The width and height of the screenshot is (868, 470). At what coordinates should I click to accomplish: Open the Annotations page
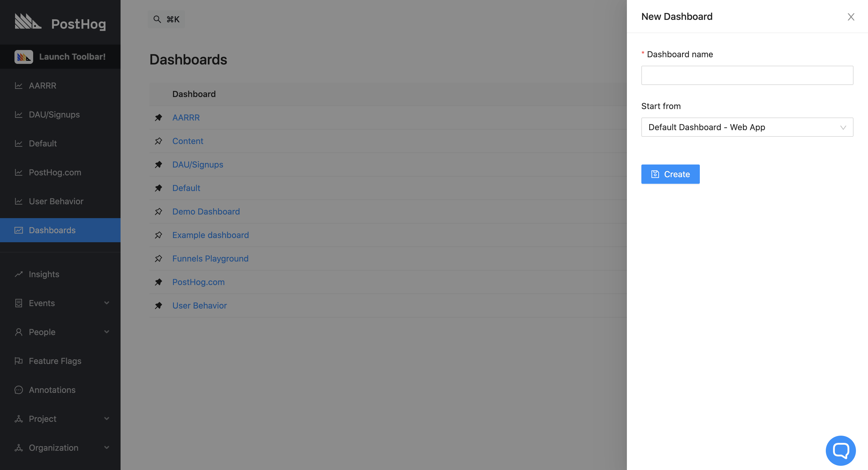pyautogui.click(x=52, y=390)
